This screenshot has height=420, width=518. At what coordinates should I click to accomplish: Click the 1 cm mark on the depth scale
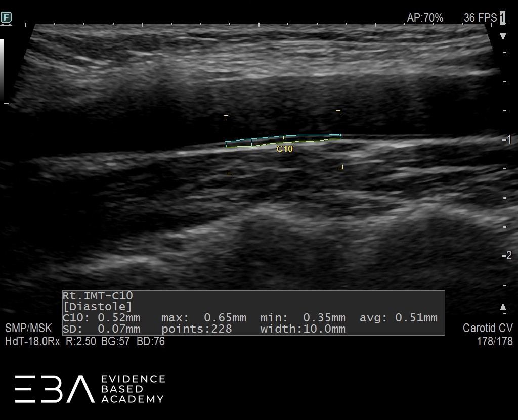[507, 139]
